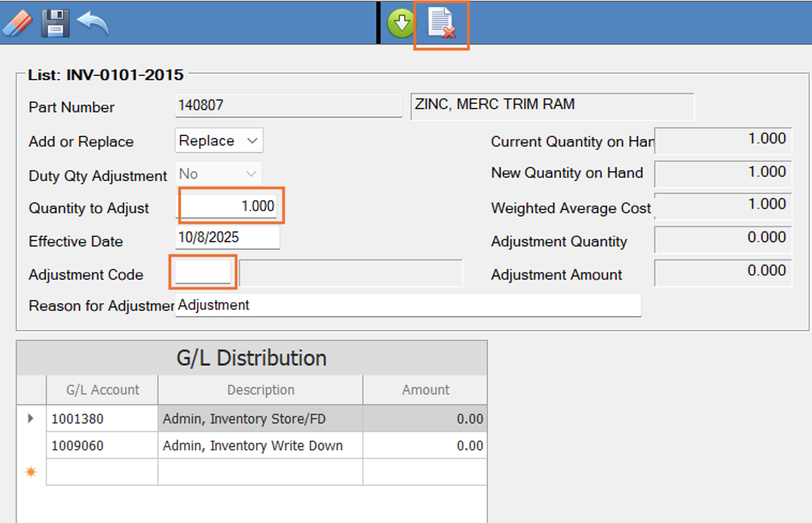Image resolution: width=812 pixels, height=523 pixels.
Task: Select G/L account 1009060 cell
Action: point(102,446)
